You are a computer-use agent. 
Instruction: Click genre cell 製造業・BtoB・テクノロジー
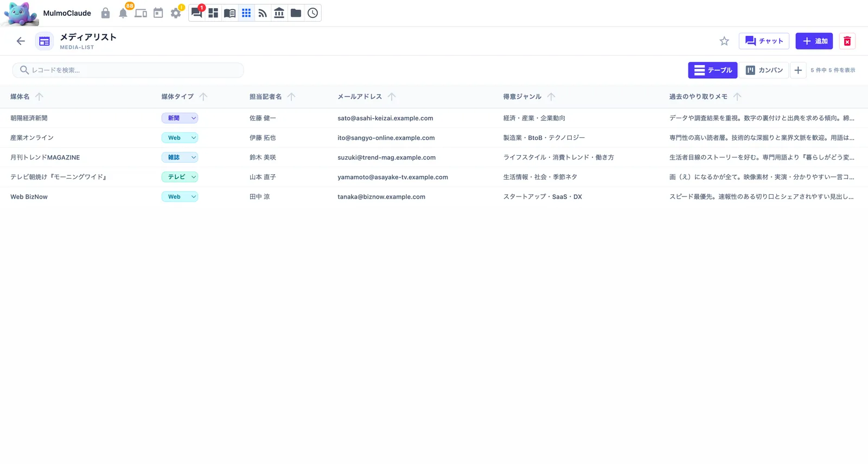point(544,138)
